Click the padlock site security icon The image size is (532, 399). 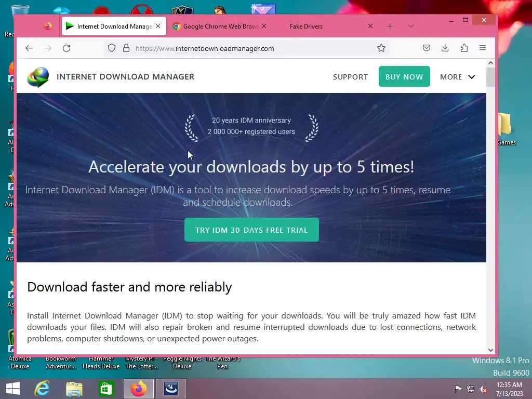(x=126, y=48)
